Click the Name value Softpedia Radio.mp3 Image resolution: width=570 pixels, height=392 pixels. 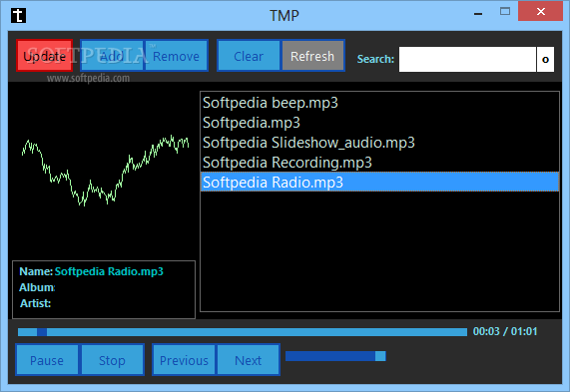point(109,271)
